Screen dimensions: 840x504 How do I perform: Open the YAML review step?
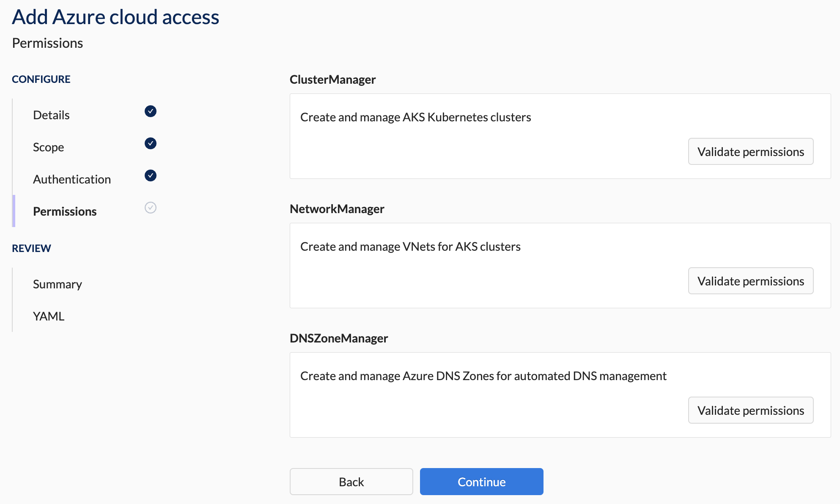(x=49, y=316)
